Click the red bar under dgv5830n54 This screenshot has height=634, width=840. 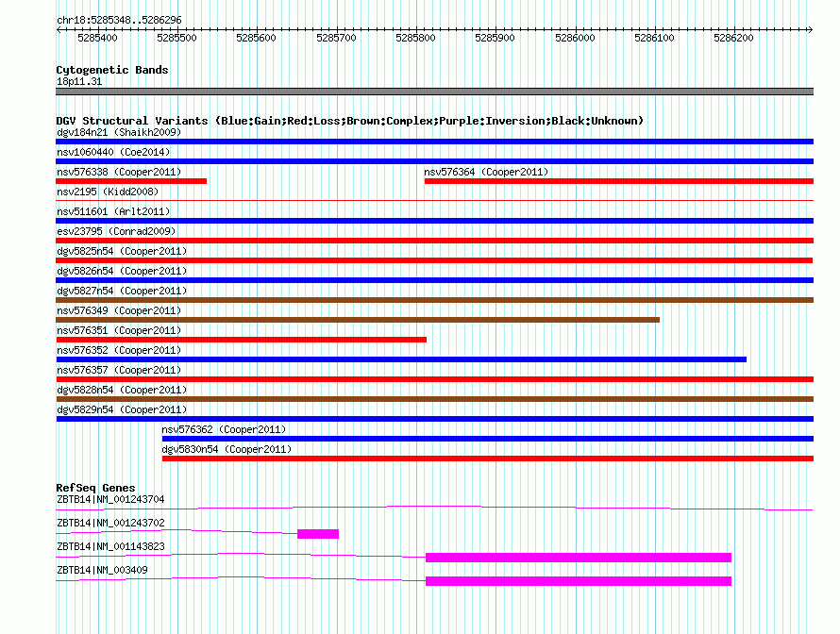click(488, 459)
